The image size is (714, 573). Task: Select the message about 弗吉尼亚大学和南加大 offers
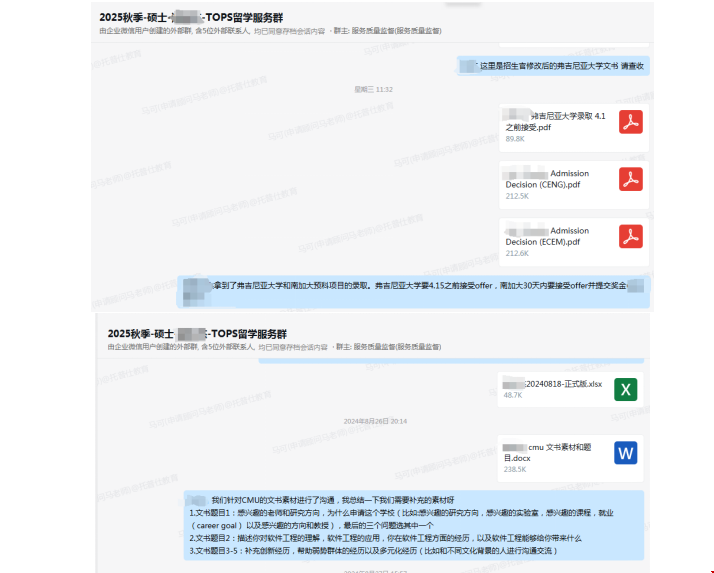(413, 286)
